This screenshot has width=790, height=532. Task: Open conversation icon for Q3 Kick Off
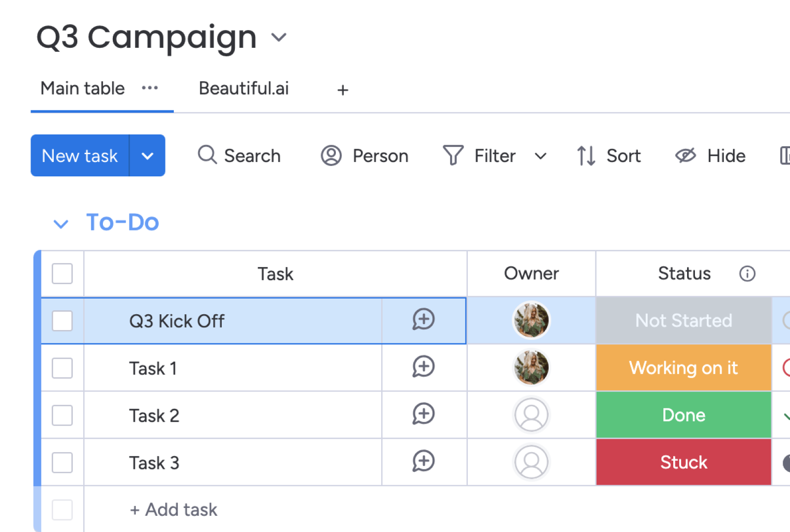[424, 320]
